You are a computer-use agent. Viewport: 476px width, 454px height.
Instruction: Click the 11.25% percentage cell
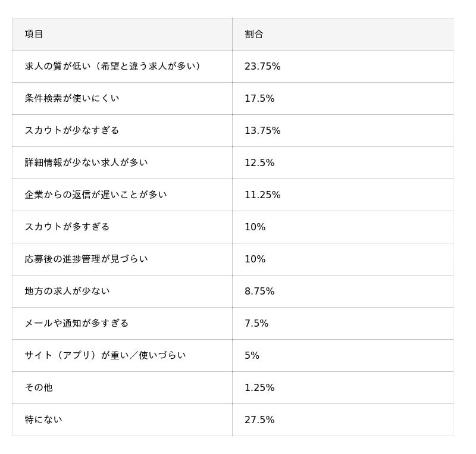(262, 195)
